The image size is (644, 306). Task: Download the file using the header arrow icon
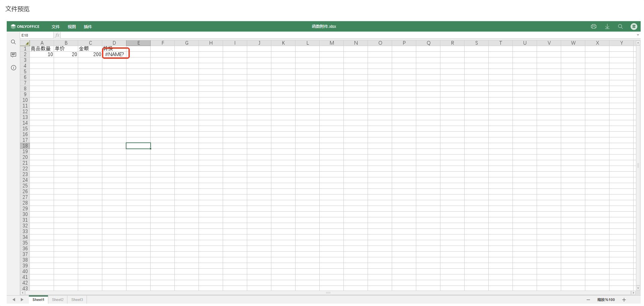click(x=607, y=27)
